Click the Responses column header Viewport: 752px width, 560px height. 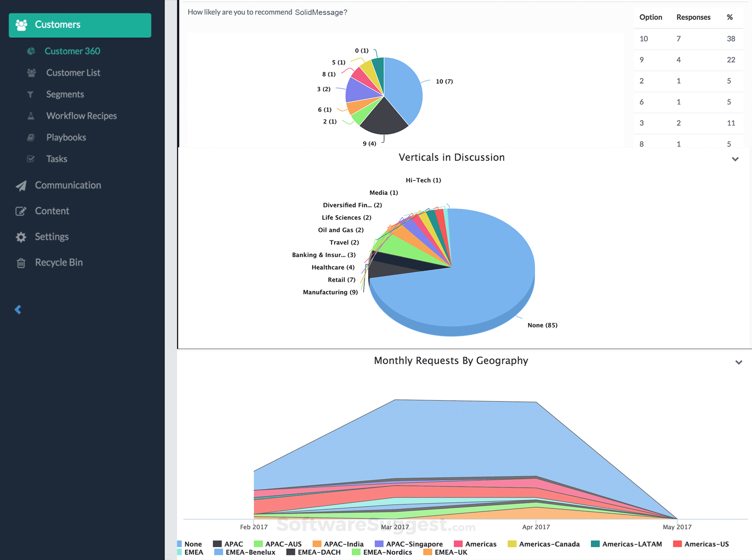tap(693, 17)
